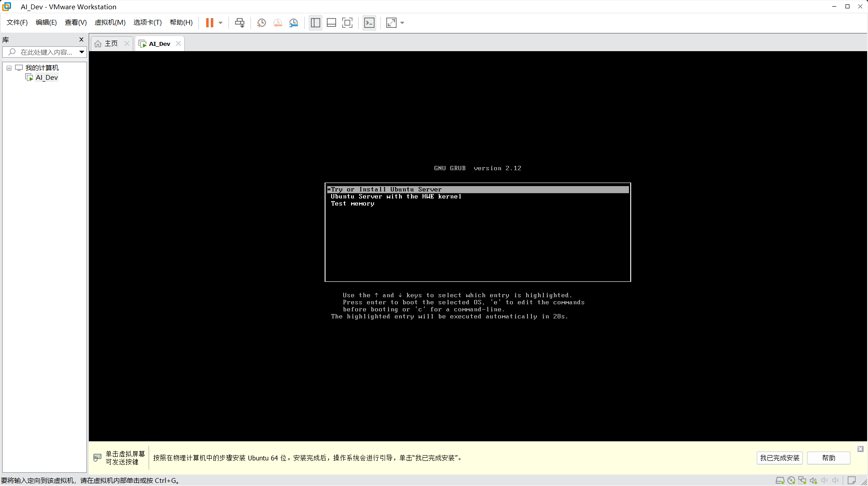Maximize the VMware Workstation window
This screenshot has height=486, width=868.
point(847,6)
